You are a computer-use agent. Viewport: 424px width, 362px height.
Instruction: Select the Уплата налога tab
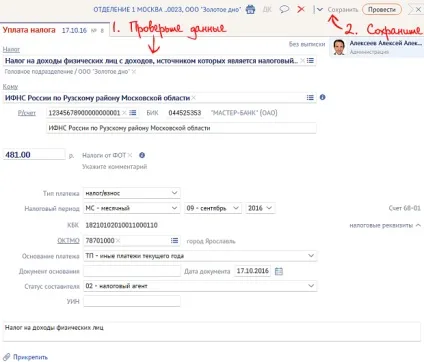pyautogui.click(x=54, y=30)
